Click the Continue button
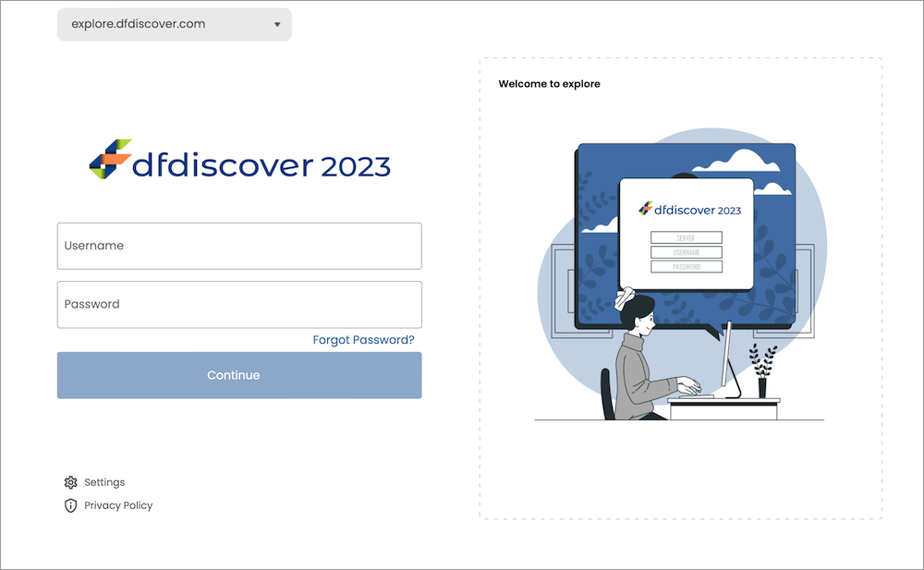This screenshot has width=924, height=570. 239,375
